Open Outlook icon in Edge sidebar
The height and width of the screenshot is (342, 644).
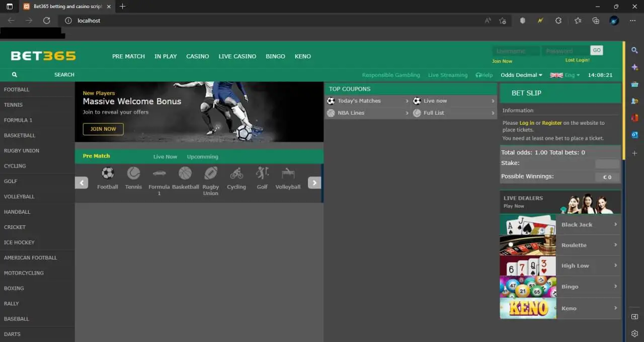pos(634,135)
